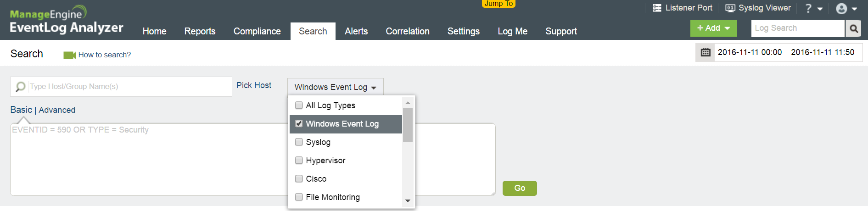868x211 pixels.
Task: Click the help question mark icon
Action: click(x=808, y=8)
